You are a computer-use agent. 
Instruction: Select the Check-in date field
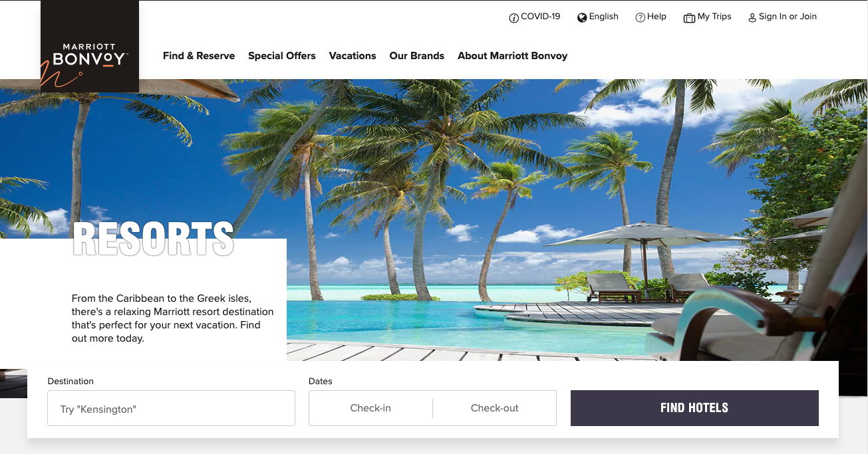[370, 408]
